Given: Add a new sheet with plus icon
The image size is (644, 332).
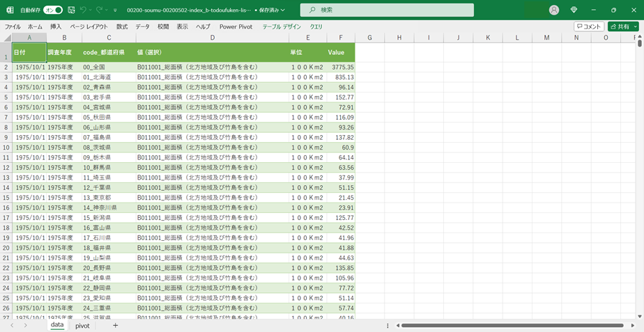Looking at the screenshot, I should 116,325.
